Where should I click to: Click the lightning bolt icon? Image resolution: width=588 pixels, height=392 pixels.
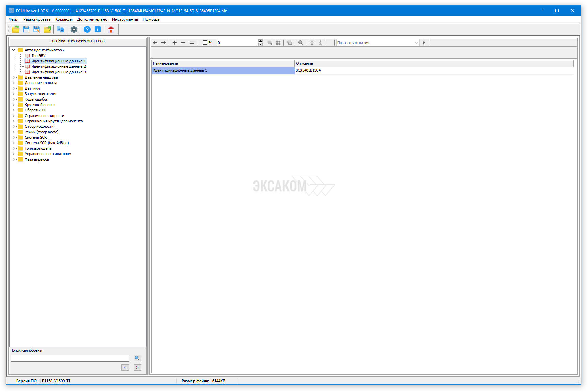tap(424, 43)
